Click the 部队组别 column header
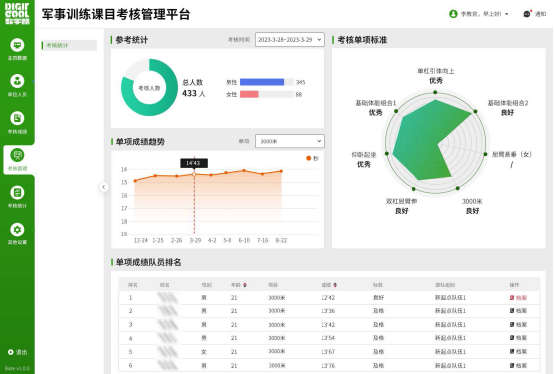The height and width of the screenshot is (374, 554). pos(445,285)
